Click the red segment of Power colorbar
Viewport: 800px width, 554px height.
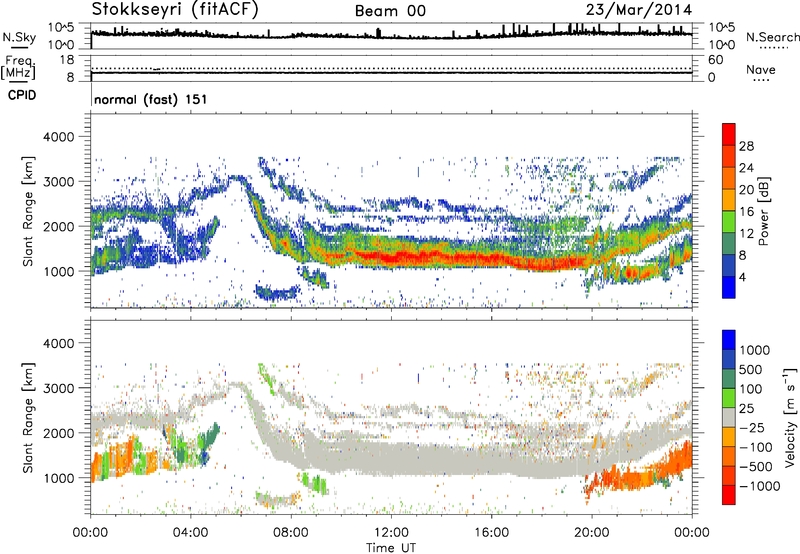pyautogui.click(x=729, y=134)
